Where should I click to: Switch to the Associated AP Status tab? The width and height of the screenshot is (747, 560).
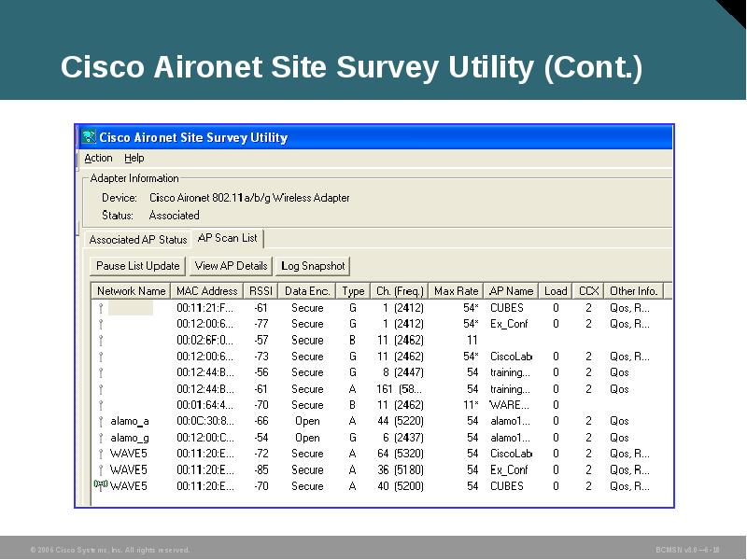(x=135, y=239)
